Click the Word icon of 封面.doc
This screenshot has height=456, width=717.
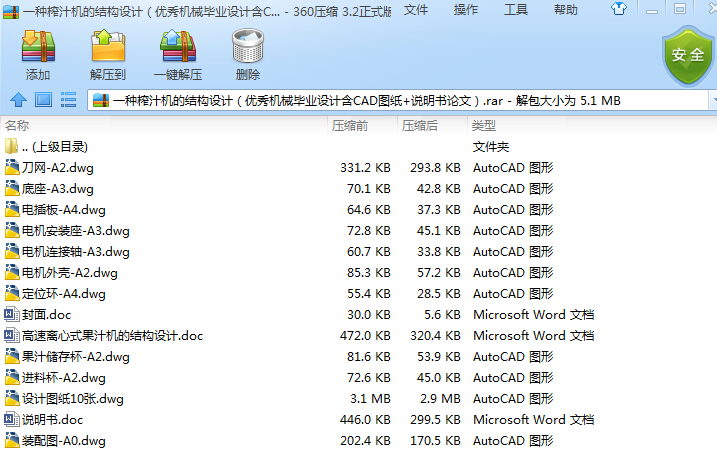click(x=11, y=314)
